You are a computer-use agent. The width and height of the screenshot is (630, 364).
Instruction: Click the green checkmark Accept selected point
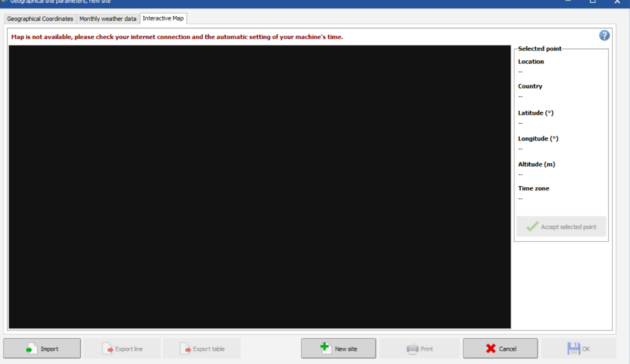pos(532,227)
